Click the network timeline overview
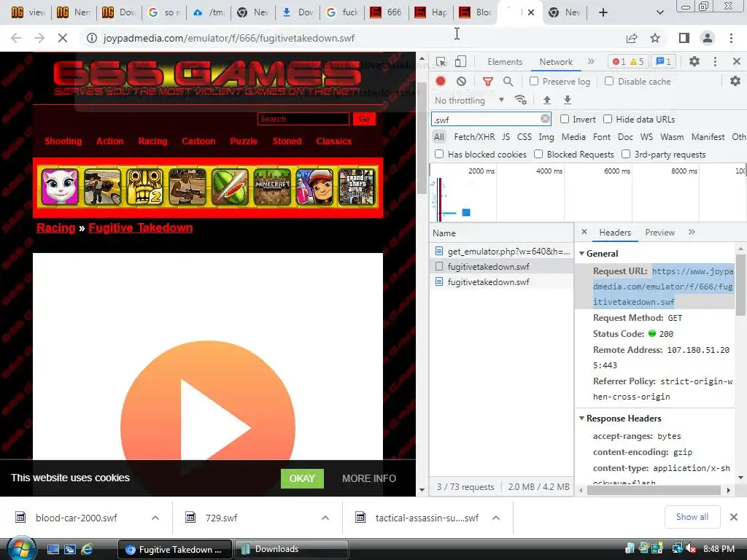The width and height of the screenshot is (747, 560). point(588,192)
